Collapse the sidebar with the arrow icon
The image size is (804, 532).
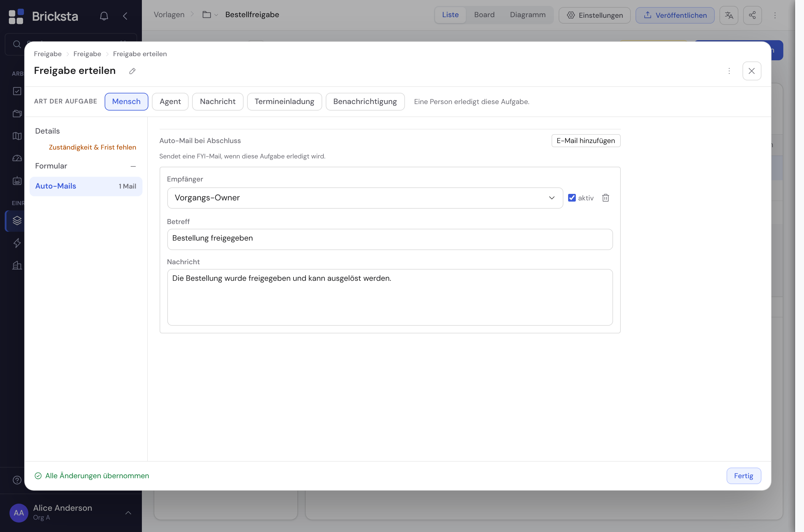(125, 16)
